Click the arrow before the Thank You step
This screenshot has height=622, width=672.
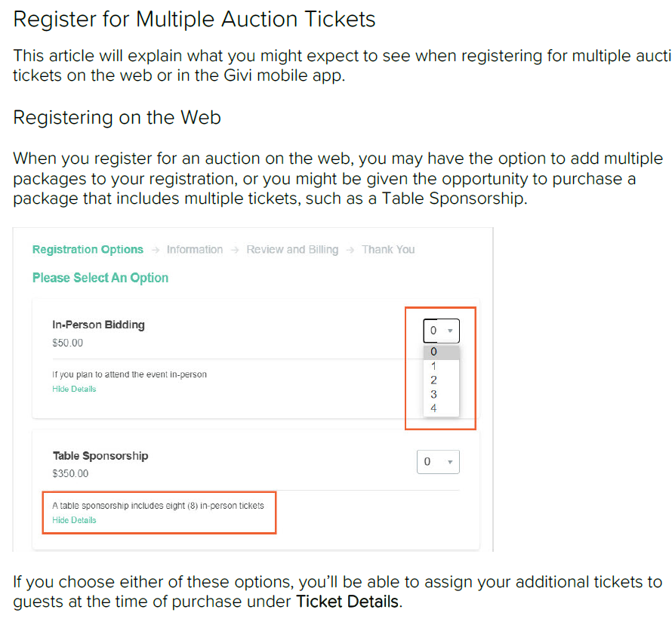point(350,250)
